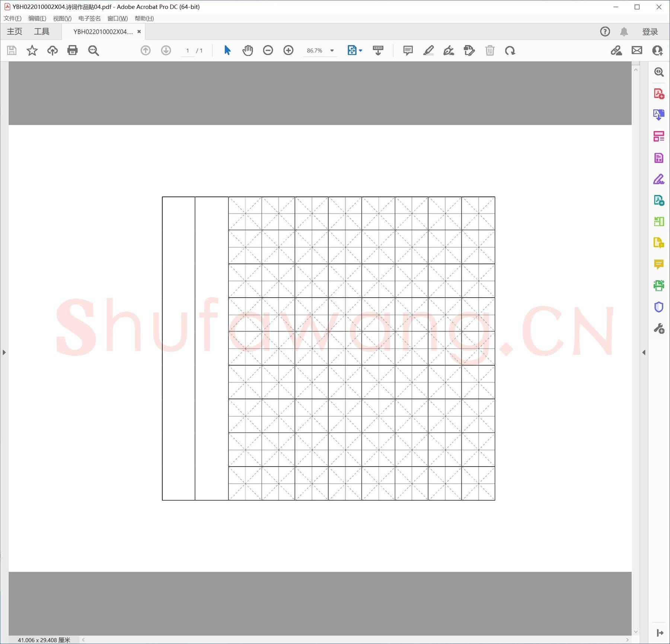
Task: Open the Sign document pen tool
Action: point(449,50)
